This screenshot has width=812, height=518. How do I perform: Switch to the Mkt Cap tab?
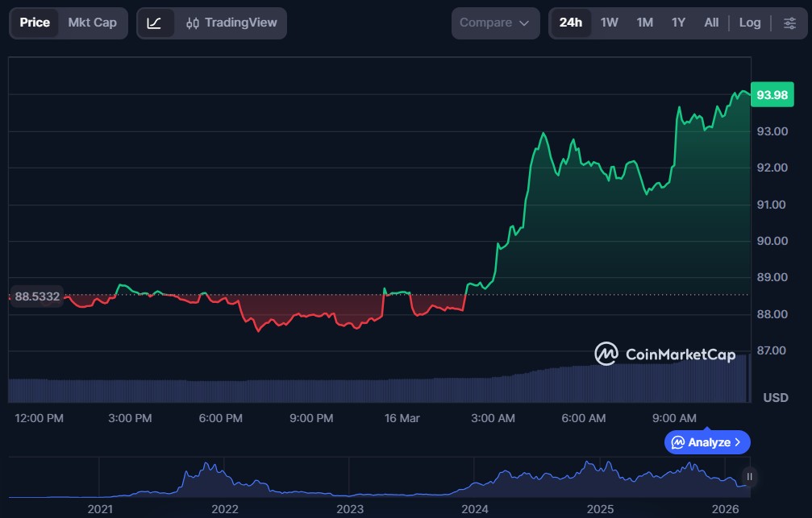[x=92, y=23]
